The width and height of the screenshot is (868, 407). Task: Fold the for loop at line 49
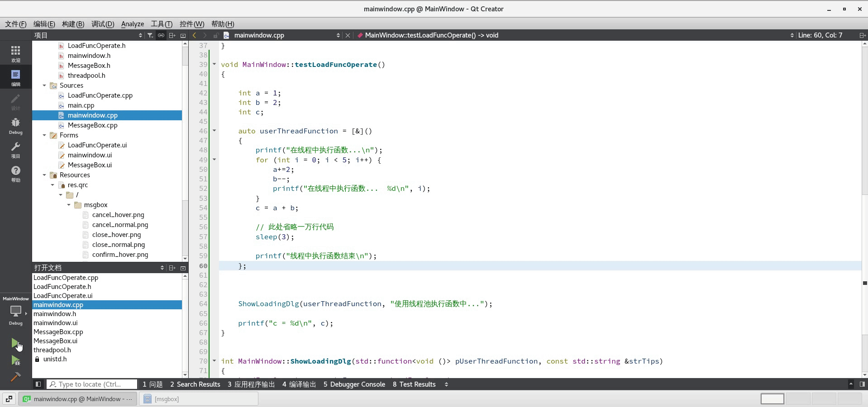coord(215,159)
